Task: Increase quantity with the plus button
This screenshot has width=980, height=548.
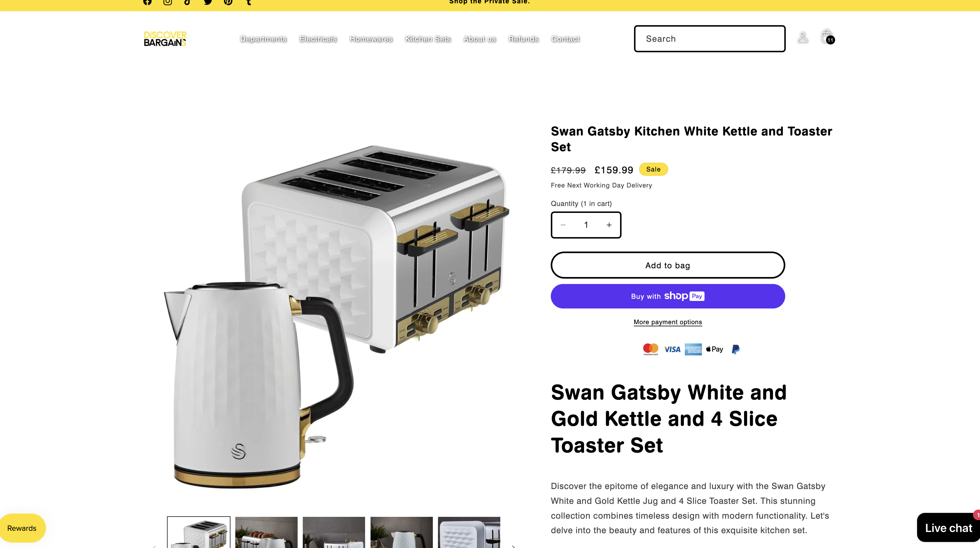Action: pyautogui.click(x=609, y=225)
